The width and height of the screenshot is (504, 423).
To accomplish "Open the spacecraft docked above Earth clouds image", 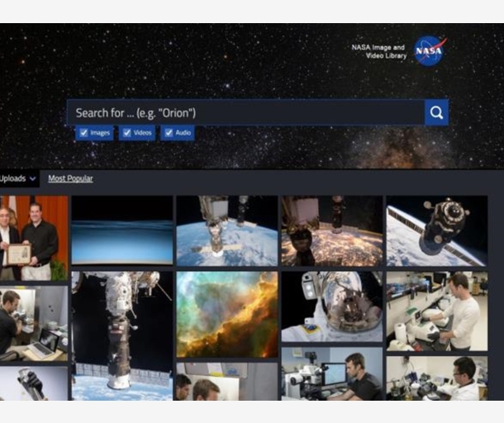I will point(226,231).
